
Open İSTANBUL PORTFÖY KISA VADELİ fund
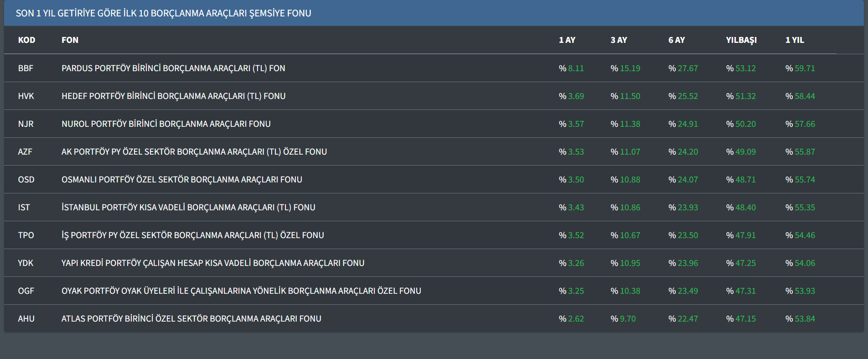[188, 208]
